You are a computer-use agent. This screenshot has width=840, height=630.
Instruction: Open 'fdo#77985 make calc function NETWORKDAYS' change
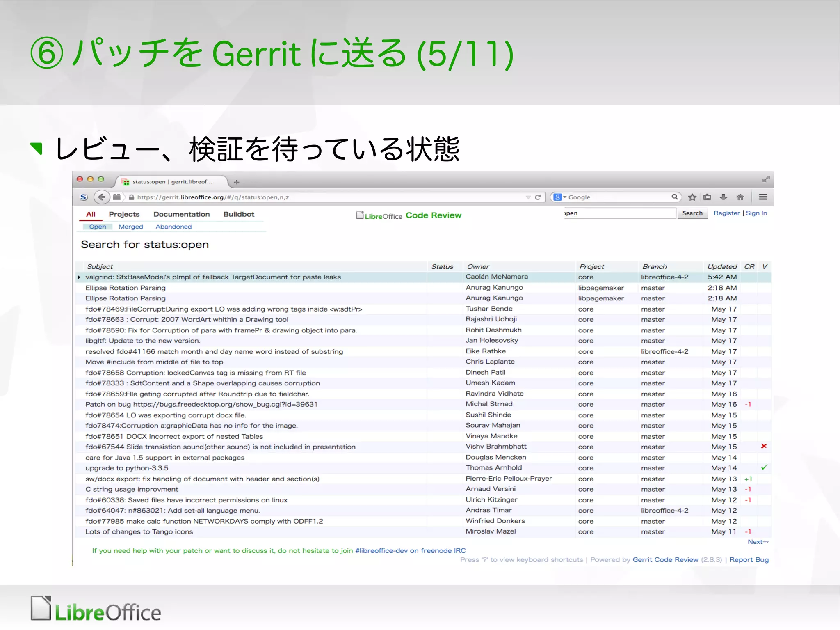(204, 521)
